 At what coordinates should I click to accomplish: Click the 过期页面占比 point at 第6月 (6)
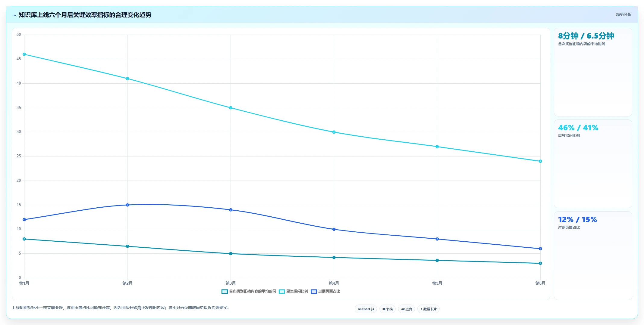[x=540, y=249]
